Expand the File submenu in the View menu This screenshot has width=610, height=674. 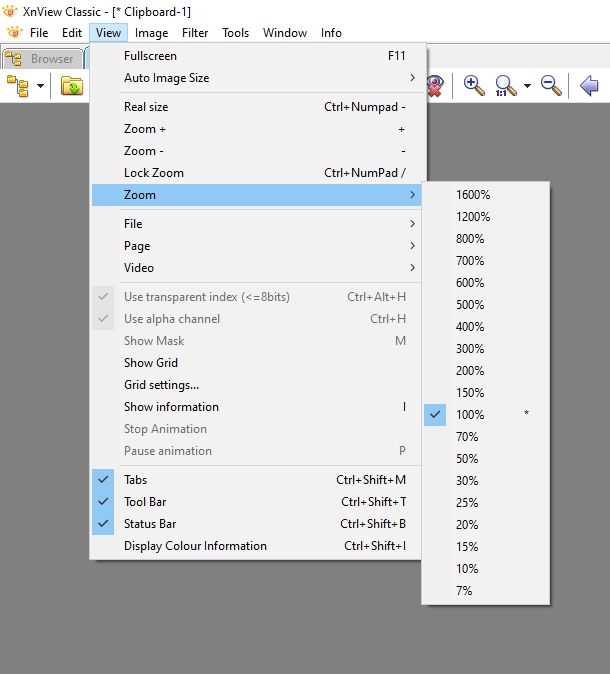[x=257, y=224]
